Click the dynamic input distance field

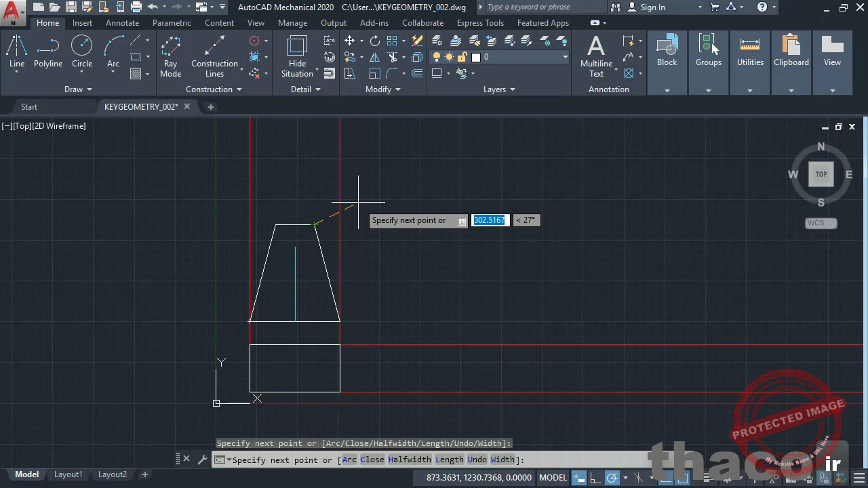(x=490, y=220)
